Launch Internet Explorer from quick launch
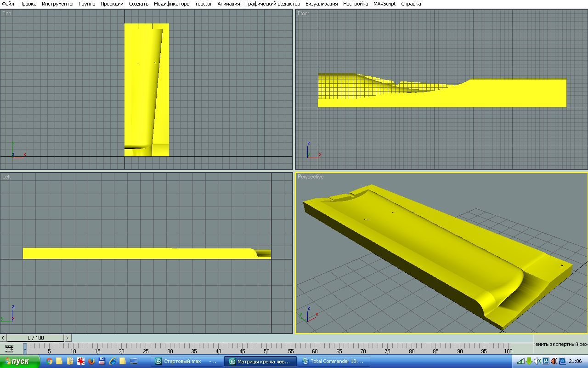Image resolution: width=588 pixels, height=368 pixels. coord(113,362)
